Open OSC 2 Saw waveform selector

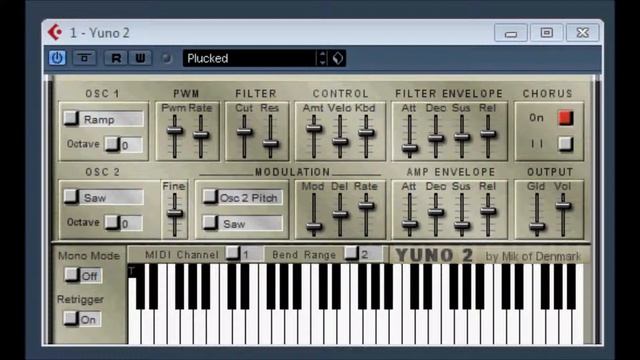click(x=104, y=197)
